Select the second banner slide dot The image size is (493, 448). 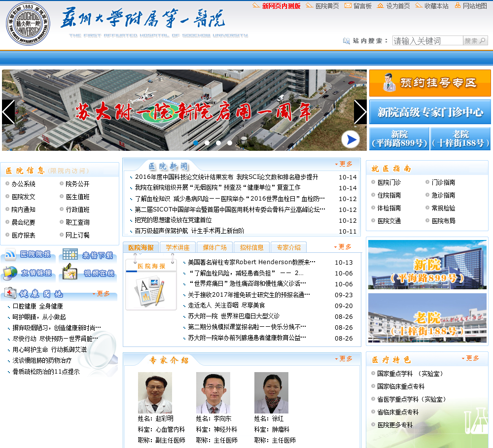pos(207,143)
